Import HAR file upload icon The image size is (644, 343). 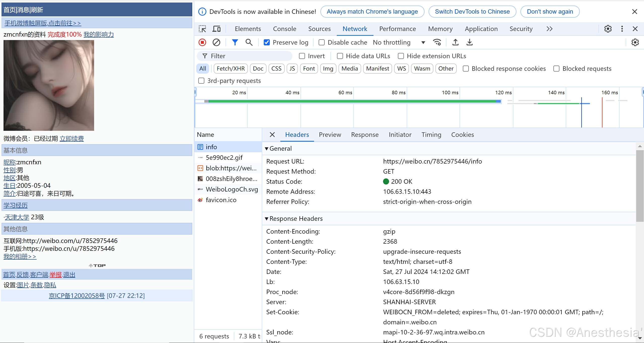455,42
